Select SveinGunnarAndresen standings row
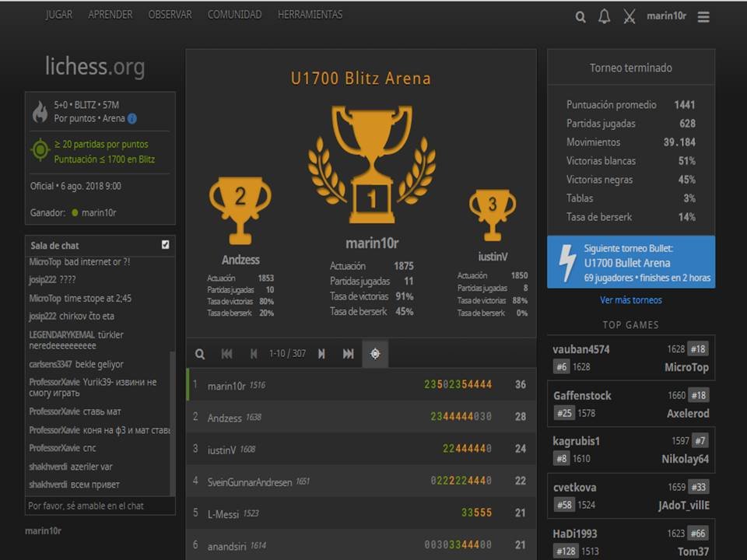Image resolution: width=747 pixels, height=560 pixels. tap(360, 481)
